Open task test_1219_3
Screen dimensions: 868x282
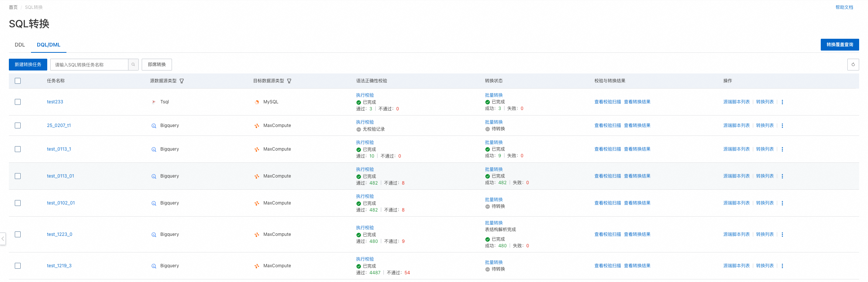59,266
